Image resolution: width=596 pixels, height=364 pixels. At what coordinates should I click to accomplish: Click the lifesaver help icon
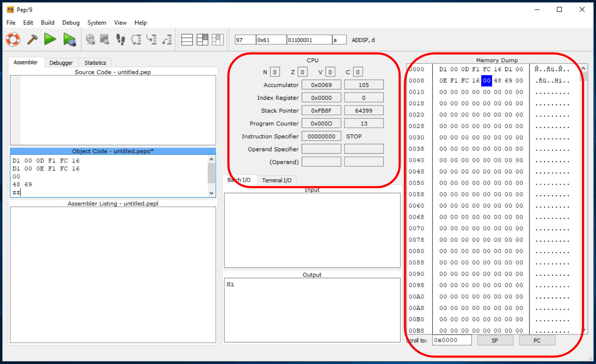[13, 39]
